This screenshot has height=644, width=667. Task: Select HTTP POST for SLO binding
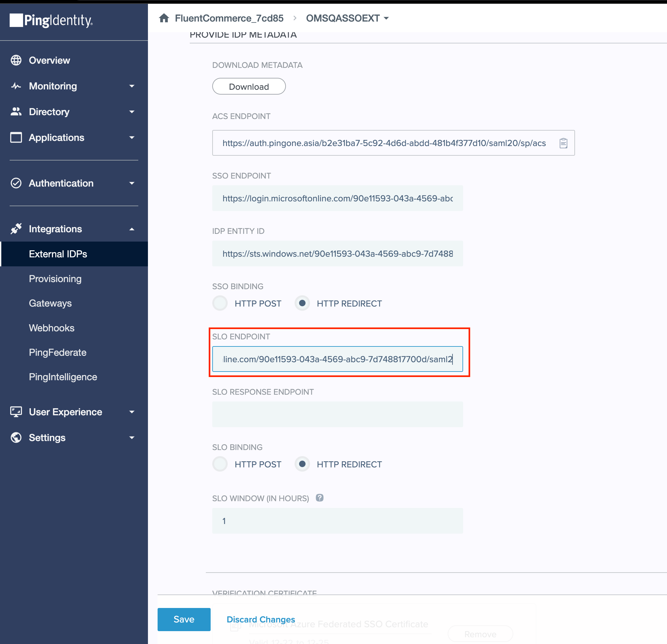220,464
